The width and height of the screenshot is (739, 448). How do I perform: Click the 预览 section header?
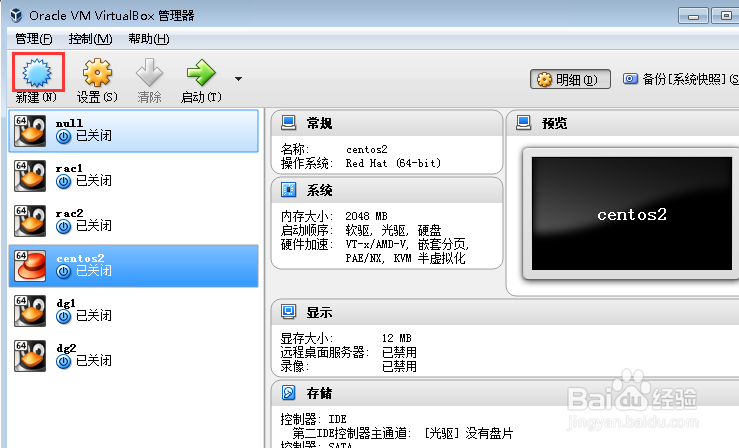(554, 123)
